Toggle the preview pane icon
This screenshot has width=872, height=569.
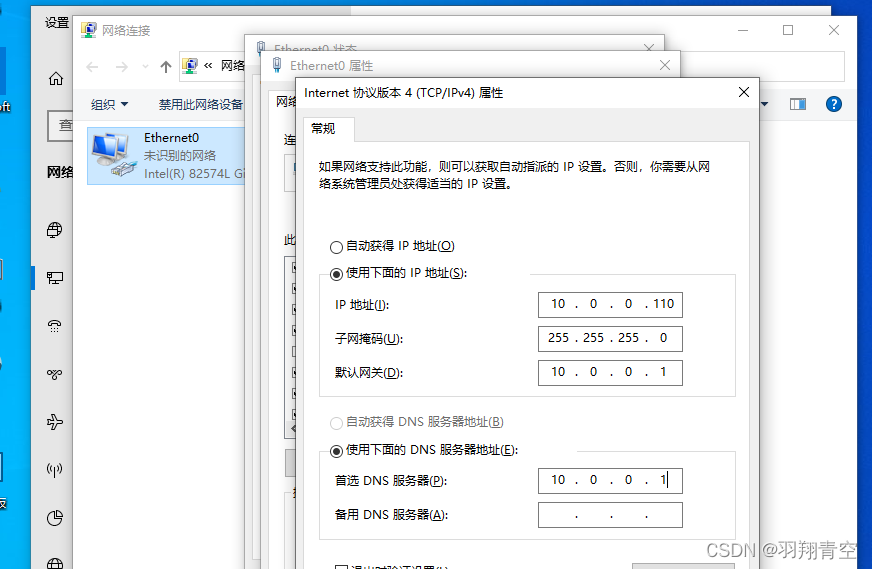click(798, 104)
